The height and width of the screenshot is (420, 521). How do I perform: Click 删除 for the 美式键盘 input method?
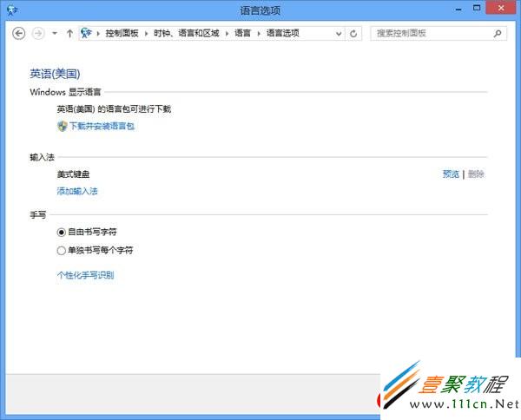(x=476, y=174)
